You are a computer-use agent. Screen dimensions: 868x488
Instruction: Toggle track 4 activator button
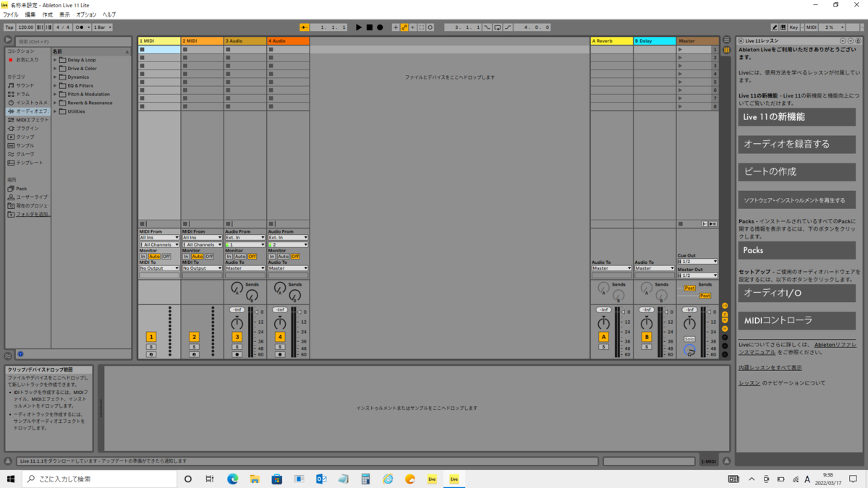point(280,337)
